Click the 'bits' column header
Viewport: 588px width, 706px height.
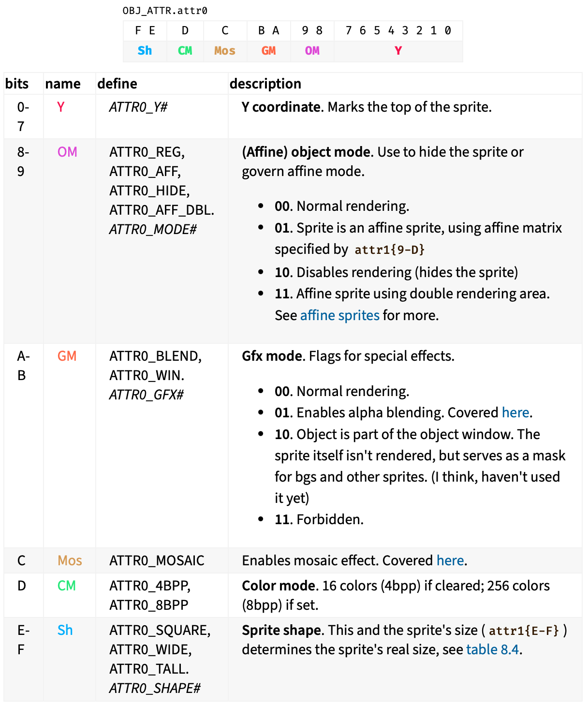(17, 84)
